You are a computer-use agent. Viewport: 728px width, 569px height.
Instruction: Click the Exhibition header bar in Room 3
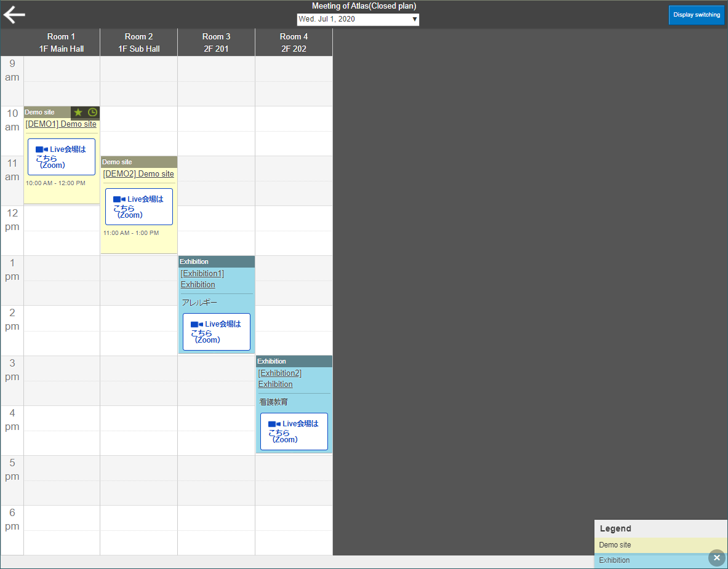point(217,261)
